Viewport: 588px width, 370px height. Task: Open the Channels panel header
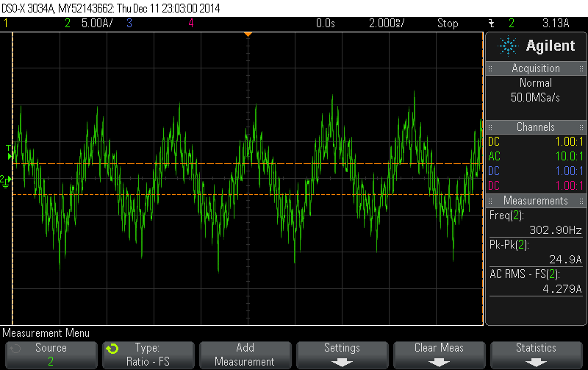pos(536,127)
